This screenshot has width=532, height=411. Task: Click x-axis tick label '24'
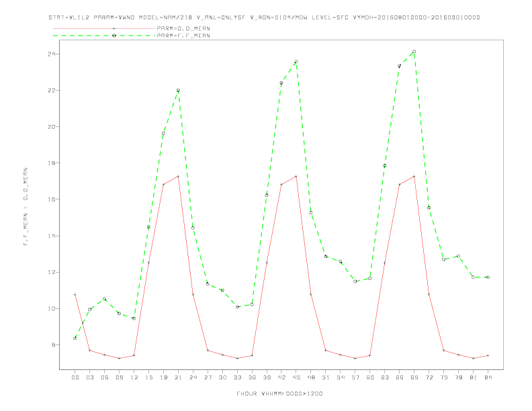(x=193, y=377)
